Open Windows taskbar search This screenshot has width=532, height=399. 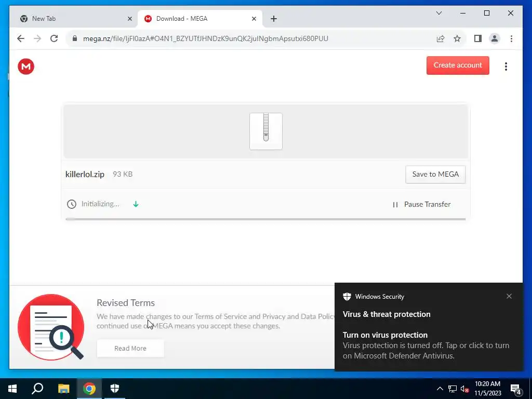point(37,389)
